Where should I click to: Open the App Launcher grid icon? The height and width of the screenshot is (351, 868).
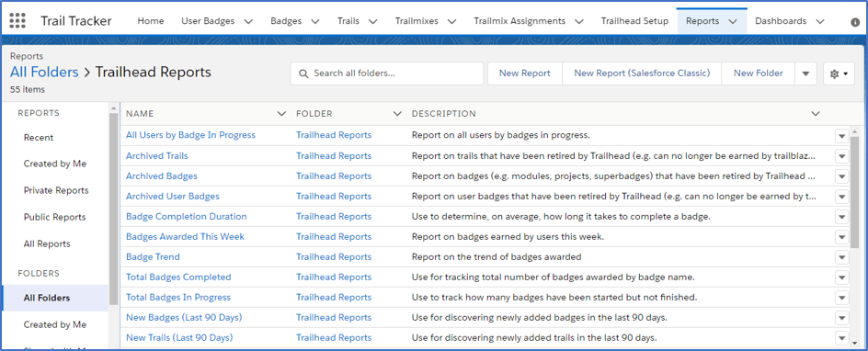[17, 21]
